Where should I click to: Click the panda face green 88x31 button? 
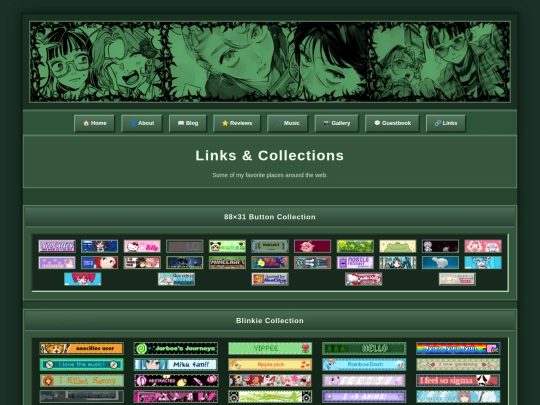click(x=227, y=246)
